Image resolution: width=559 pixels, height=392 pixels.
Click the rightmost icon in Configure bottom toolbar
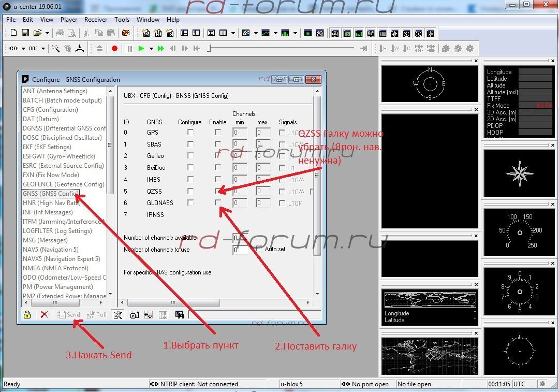tap(179, 315)
